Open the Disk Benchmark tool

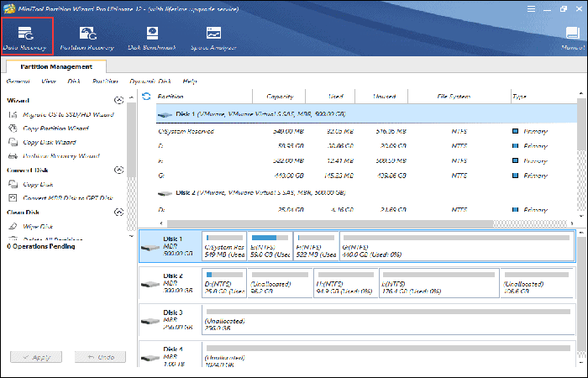click(x=152, y=37)
